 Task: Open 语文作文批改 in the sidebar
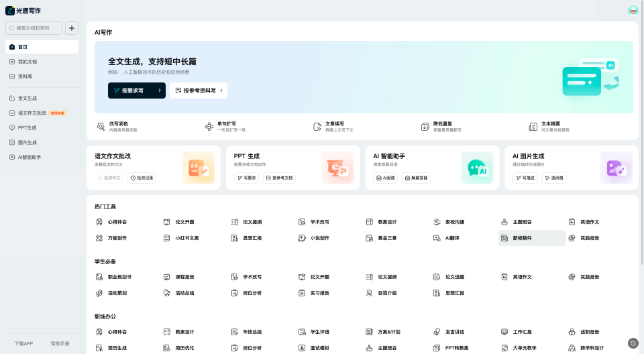(42, 113)
